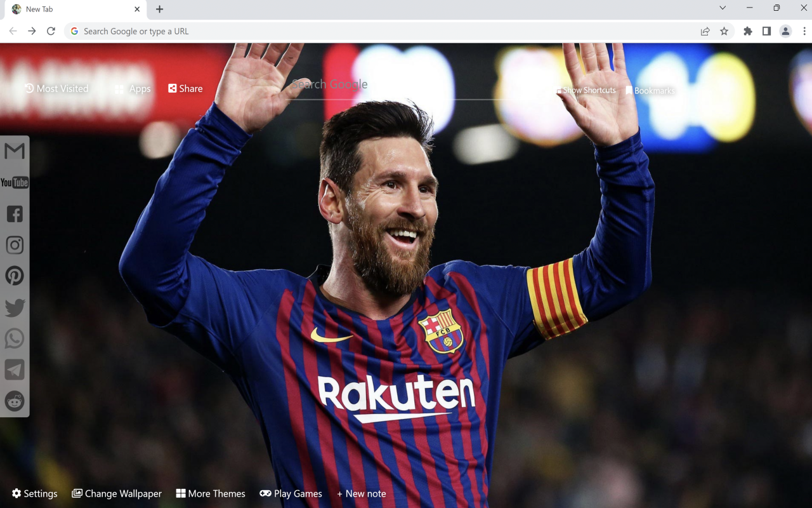Open the theme Settings
Image resolution: width=812 pixels, height=508 pixels.
[x=34, y=493]
